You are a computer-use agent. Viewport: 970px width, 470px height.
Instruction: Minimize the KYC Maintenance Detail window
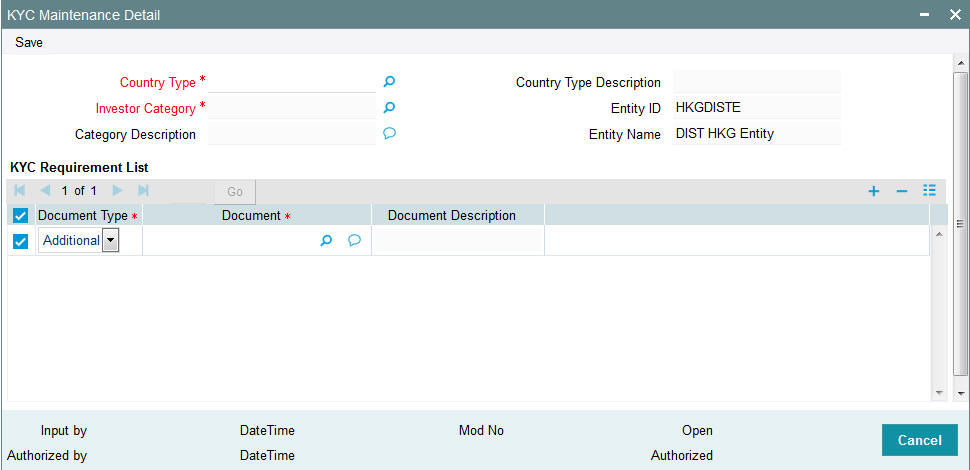point(925,15)
